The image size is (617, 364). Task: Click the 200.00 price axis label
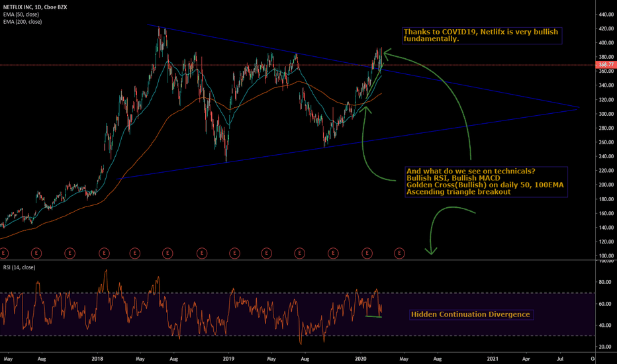pos(606,185)
